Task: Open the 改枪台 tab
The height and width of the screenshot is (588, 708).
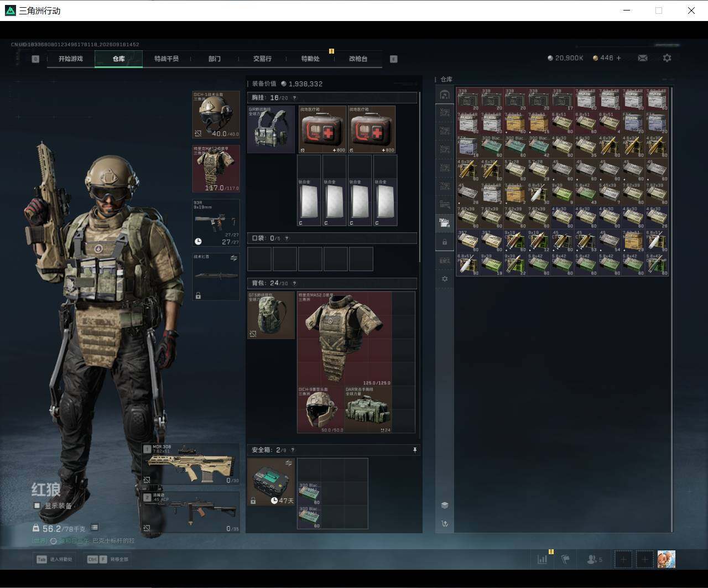Action: click(358, 59)
